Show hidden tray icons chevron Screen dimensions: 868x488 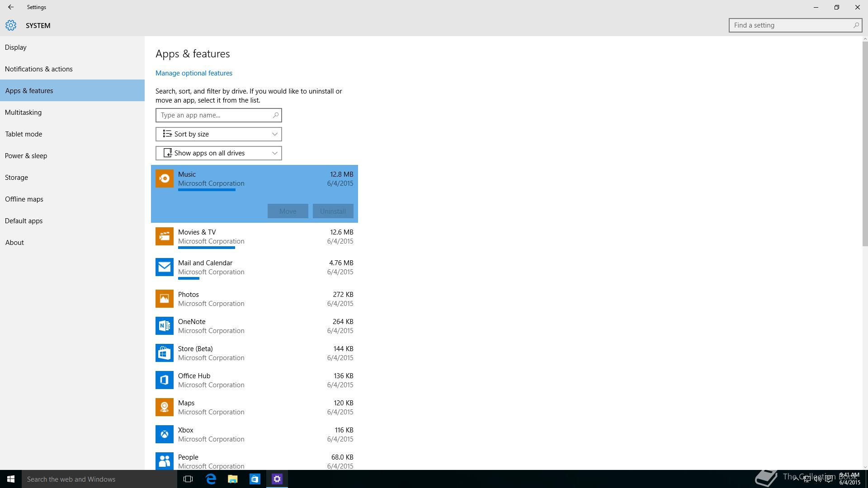tap(796, 479)
